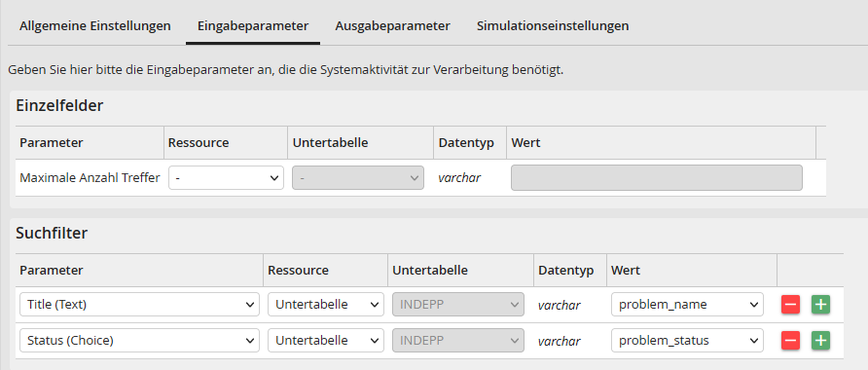Screen dimensions: 868x370
Task: Open INDEPP Untertabelle dropdown in Status row
Action: [x=458, y=340]
